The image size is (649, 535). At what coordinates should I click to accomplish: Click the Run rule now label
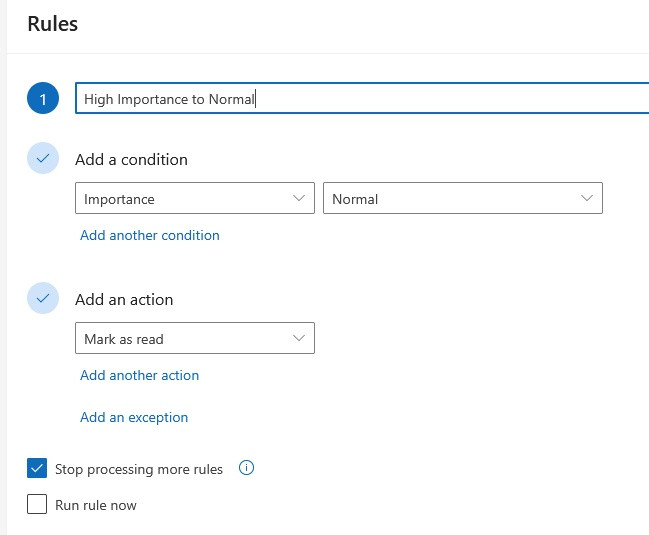tap(96, 505)
